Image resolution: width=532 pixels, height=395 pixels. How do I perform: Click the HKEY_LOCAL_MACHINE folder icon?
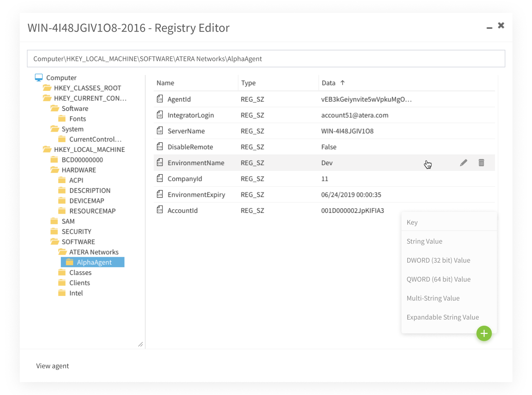tap(47, 149)
